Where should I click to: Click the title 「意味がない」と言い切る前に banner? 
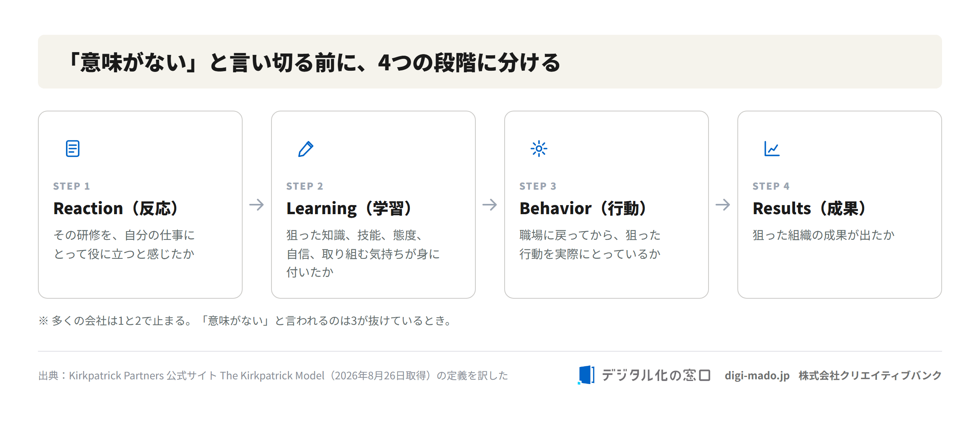490,62
